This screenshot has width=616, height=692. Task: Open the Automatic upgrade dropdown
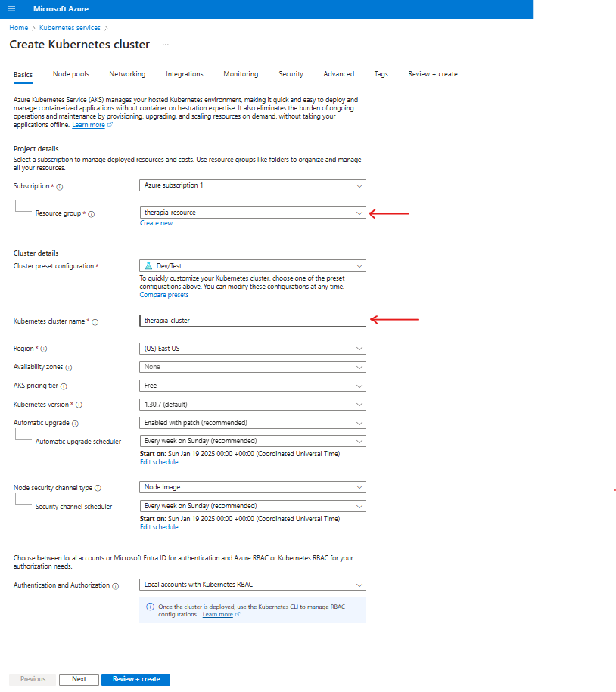(x=253, y=423)
